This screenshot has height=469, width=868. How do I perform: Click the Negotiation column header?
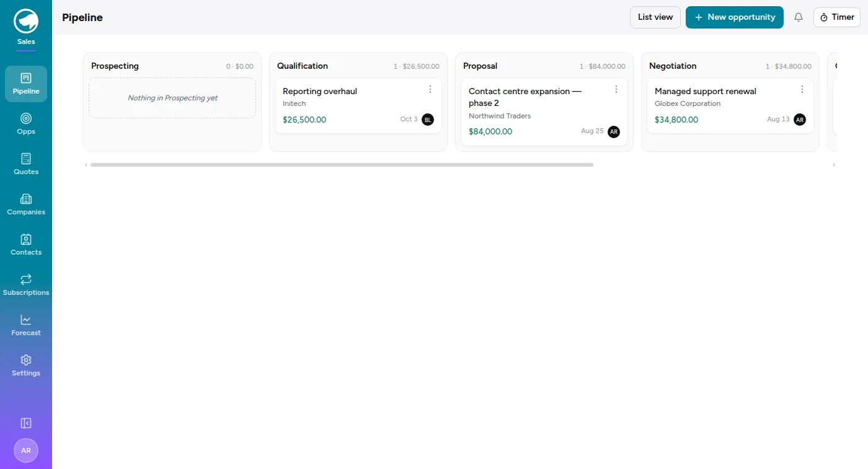pos(673,66)
